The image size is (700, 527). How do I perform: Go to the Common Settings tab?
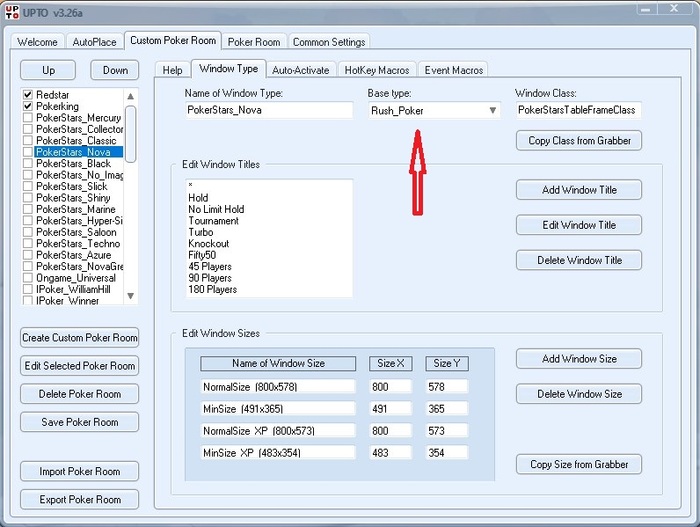point(329,42)
